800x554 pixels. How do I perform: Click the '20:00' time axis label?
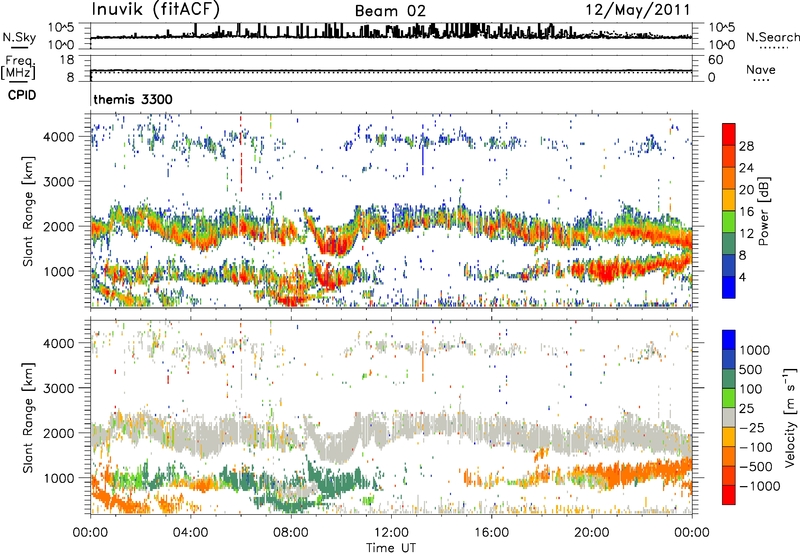(592, 533)
